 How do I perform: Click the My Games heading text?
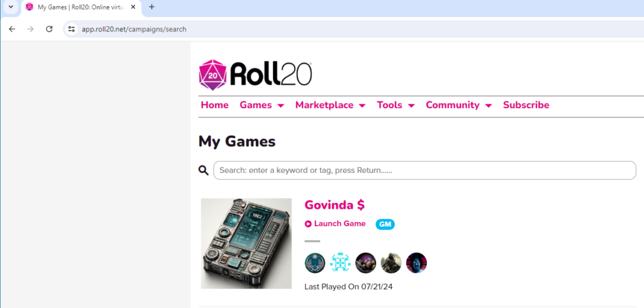(x=237, y=141)
